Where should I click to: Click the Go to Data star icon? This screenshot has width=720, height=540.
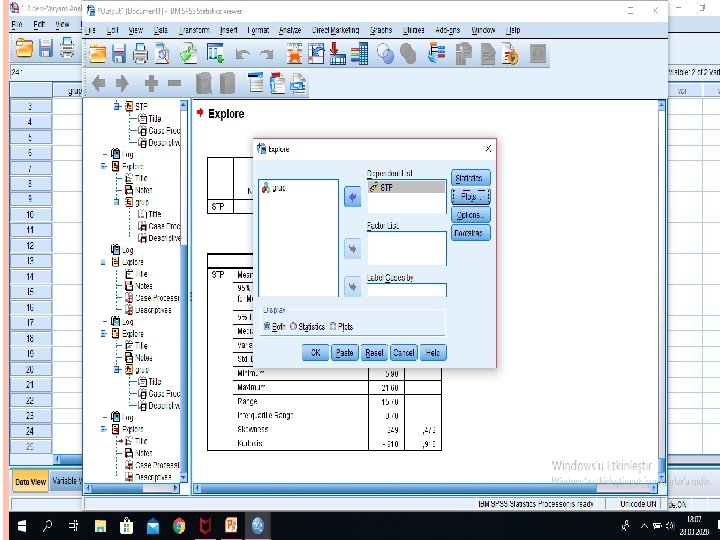[x=294, y=53]
